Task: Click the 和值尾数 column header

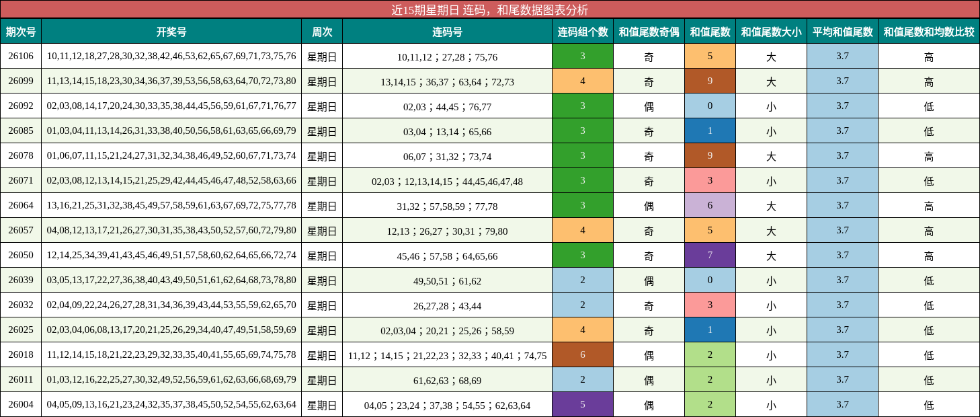Action: pos(710,32)
